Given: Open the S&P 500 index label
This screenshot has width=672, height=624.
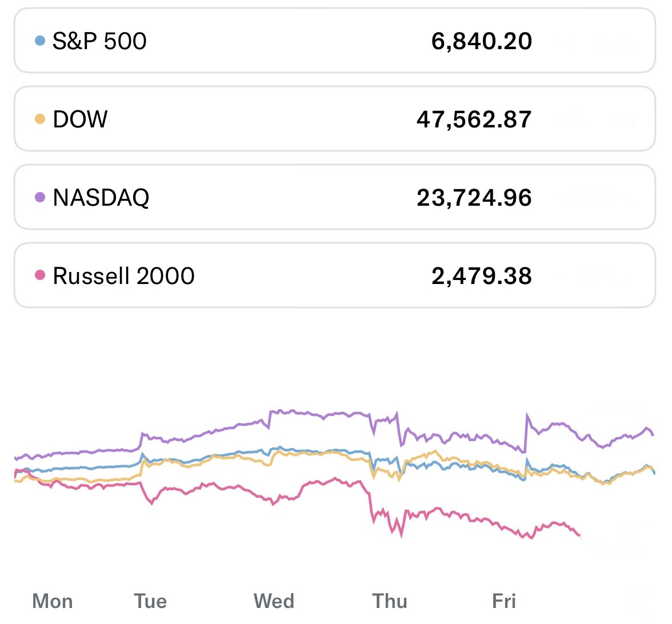Looking at the screenshot, I should tap(99, 41).
